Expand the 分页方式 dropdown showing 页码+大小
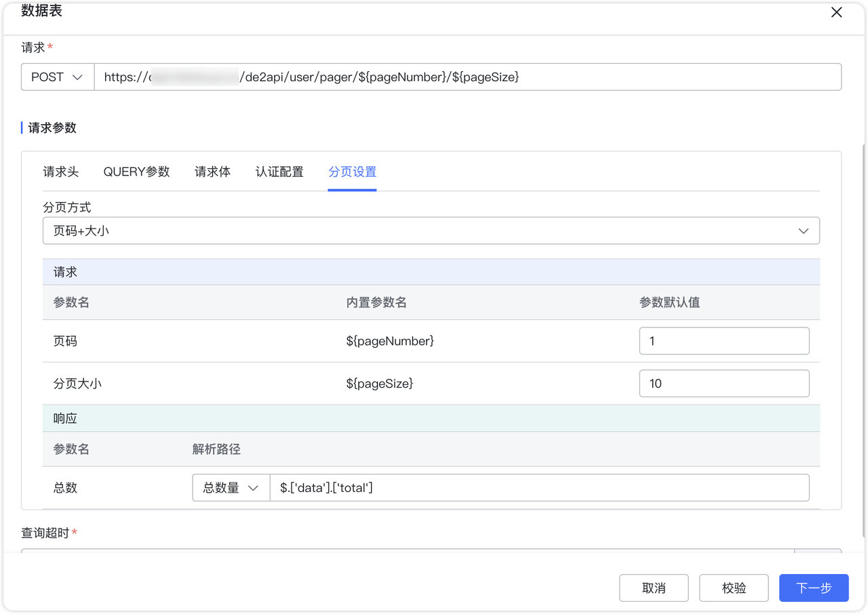Screen dimensions: 868x614 [x=431, y=231]
